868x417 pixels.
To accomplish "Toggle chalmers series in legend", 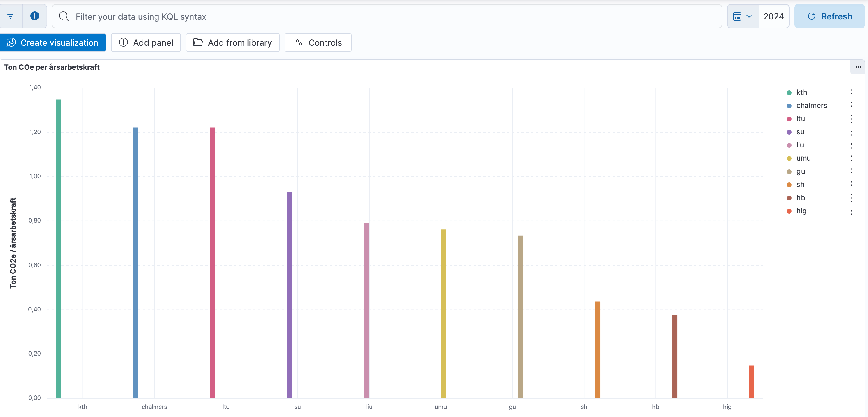I will [x=811, y=106].
